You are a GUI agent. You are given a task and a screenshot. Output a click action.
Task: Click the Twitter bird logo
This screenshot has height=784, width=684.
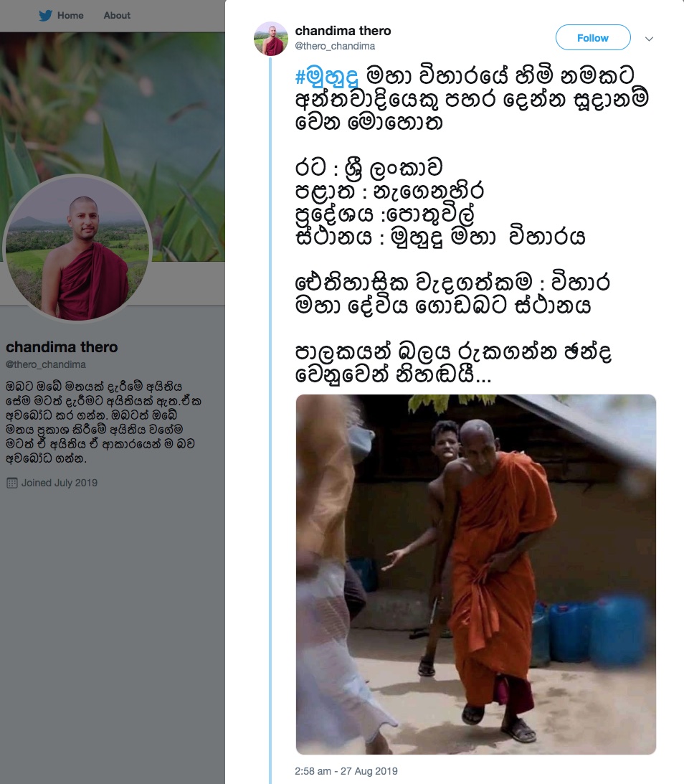click(45, 16)
